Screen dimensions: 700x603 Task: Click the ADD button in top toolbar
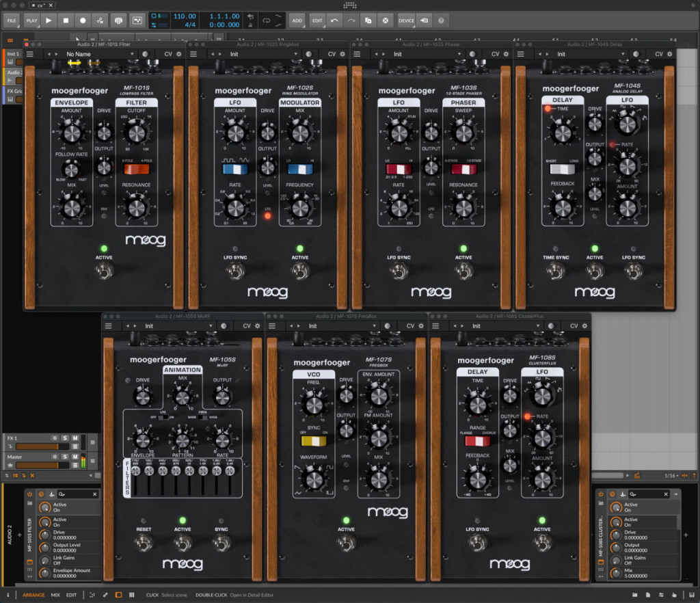point(297,21)
